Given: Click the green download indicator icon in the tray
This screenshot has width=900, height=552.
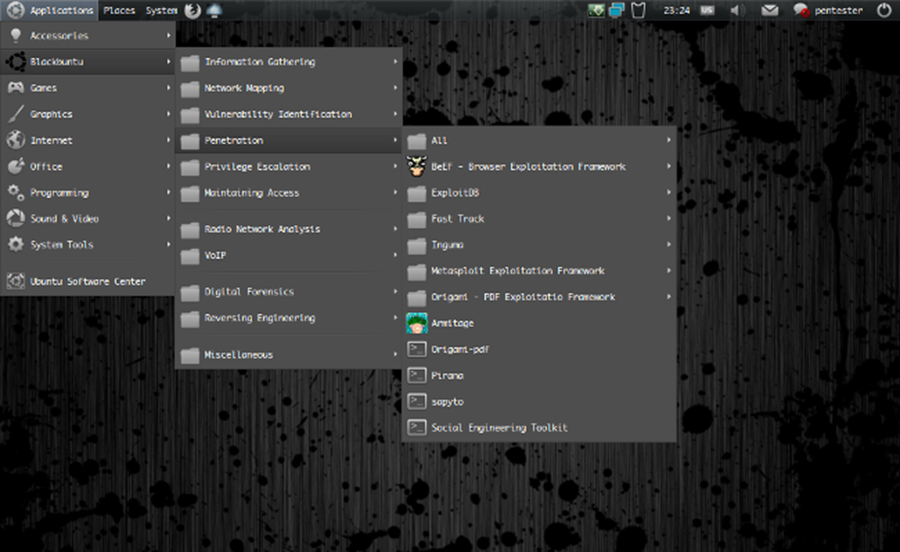Looking at the screenshot, I should click(x=596, y=10).
